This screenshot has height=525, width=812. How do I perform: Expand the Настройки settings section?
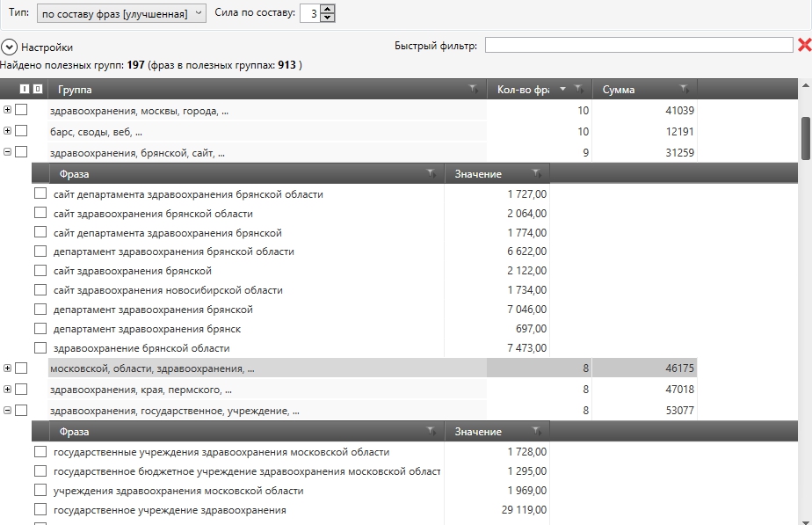click(10, 47)
